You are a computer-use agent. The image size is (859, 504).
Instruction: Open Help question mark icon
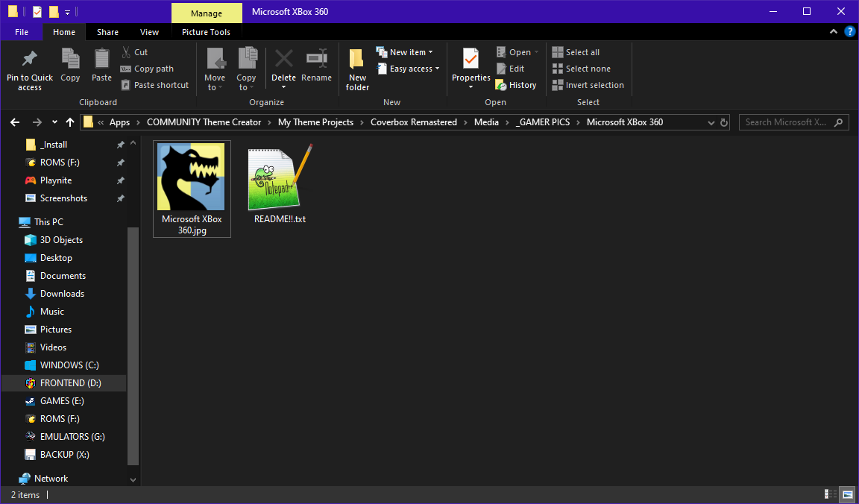850,32
